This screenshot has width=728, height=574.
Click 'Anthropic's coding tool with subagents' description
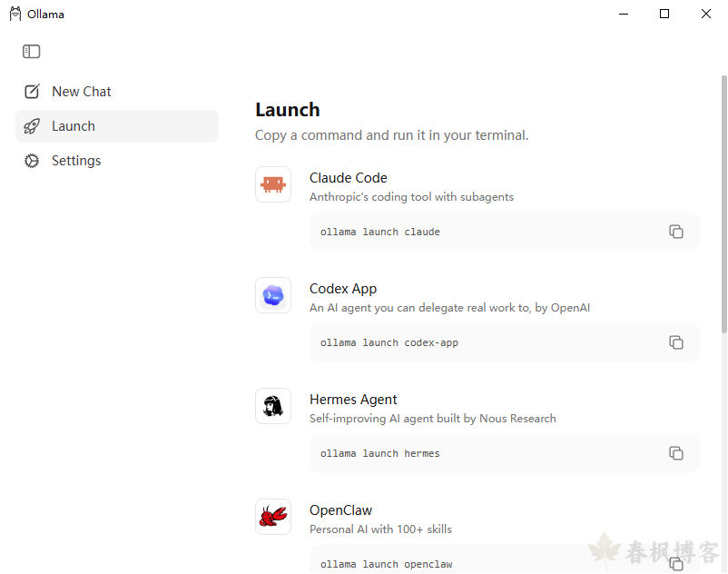tap(411, 197)
